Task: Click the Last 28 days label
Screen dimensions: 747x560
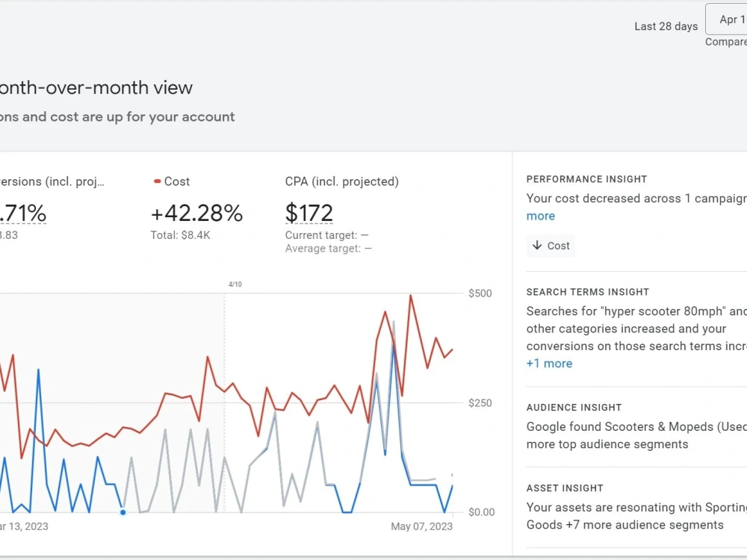Action: tap(666, 26)
